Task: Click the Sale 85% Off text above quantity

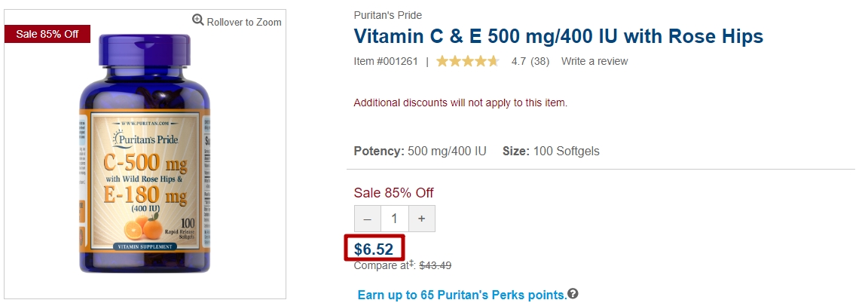Action: [393, 193]
